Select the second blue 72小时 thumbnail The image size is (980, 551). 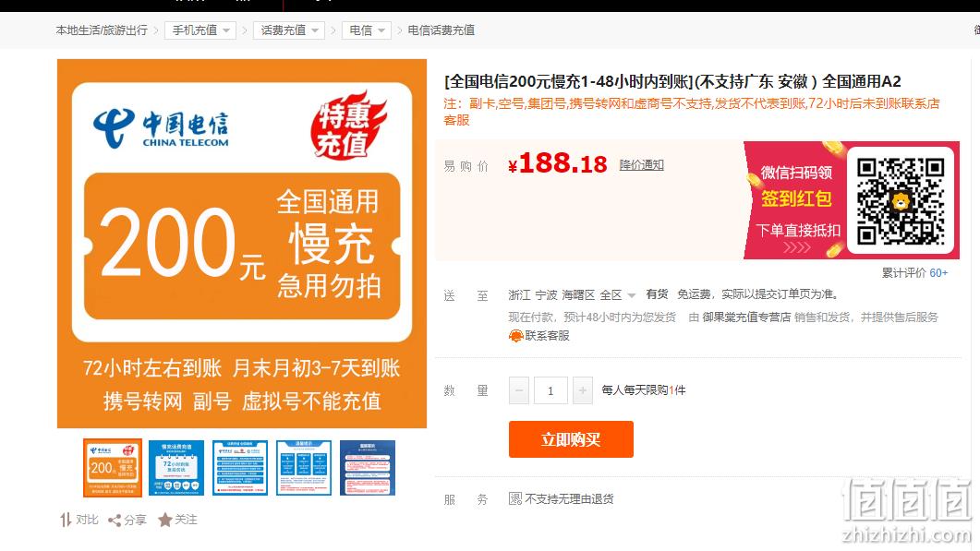coord(176,468)
